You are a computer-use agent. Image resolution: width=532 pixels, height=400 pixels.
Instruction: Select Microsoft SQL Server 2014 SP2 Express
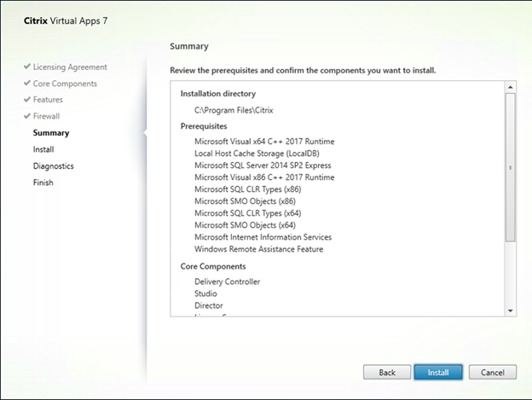[263, 165]
